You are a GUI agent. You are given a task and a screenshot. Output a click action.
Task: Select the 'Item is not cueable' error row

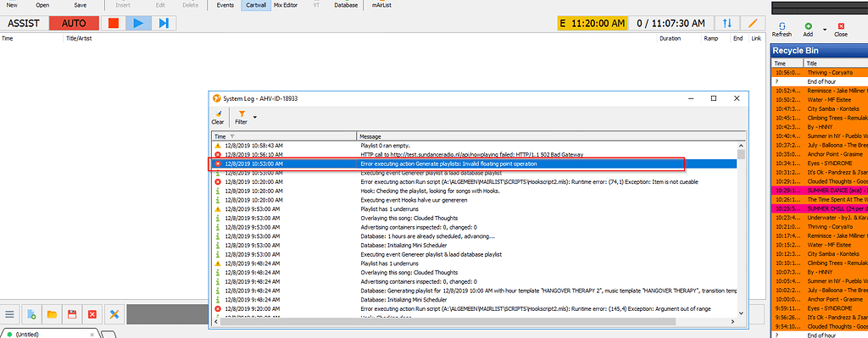[475, 181]
